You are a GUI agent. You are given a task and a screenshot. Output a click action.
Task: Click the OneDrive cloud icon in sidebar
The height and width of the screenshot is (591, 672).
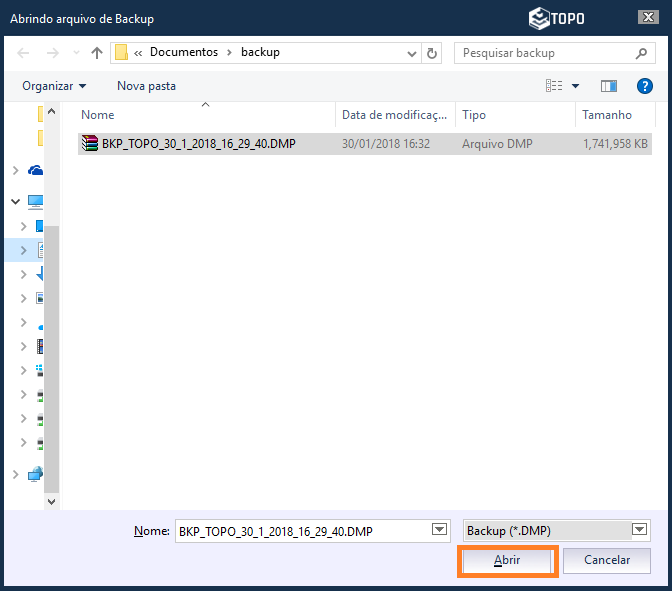point(36,171)
